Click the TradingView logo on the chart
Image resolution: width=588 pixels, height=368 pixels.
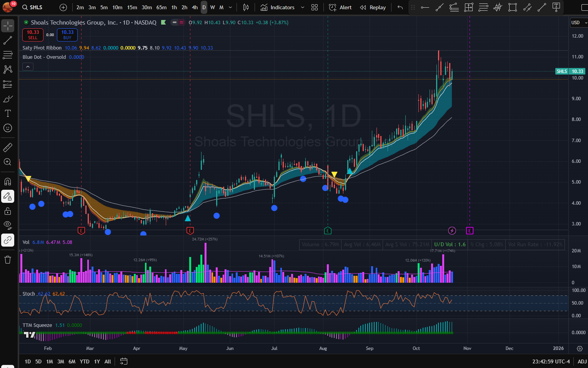(29, 334)
